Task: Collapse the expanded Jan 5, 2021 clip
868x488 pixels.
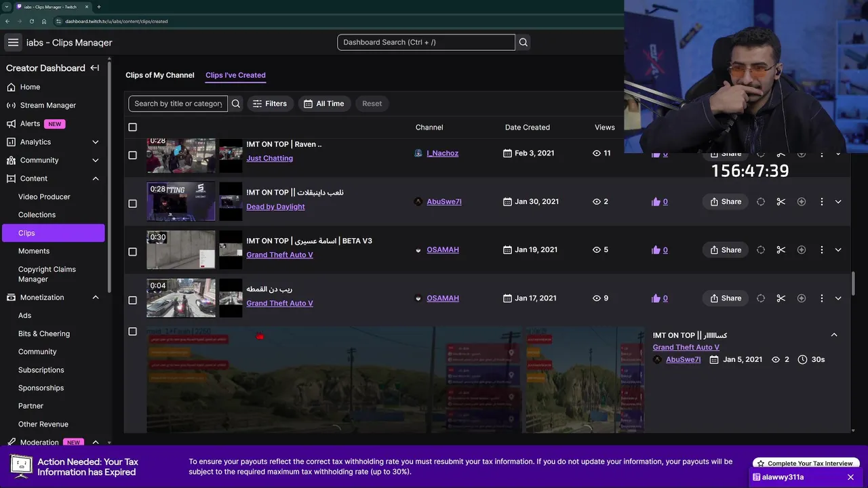Action: [x=834, y=335]
